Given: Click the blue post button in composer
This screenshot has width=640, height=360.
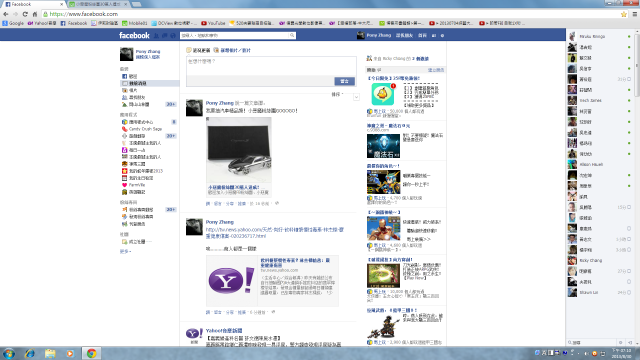Looking at the screenshot, I should [344, 81].
